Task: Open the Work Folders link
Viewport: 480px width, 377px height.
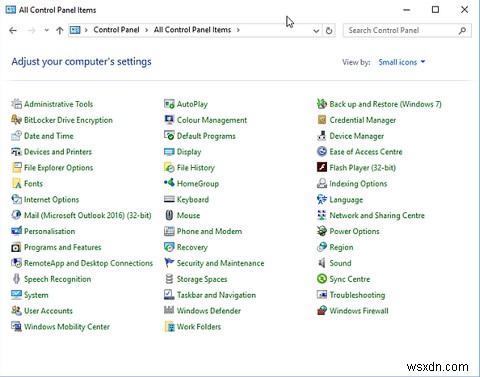Action: click(199, 327)
